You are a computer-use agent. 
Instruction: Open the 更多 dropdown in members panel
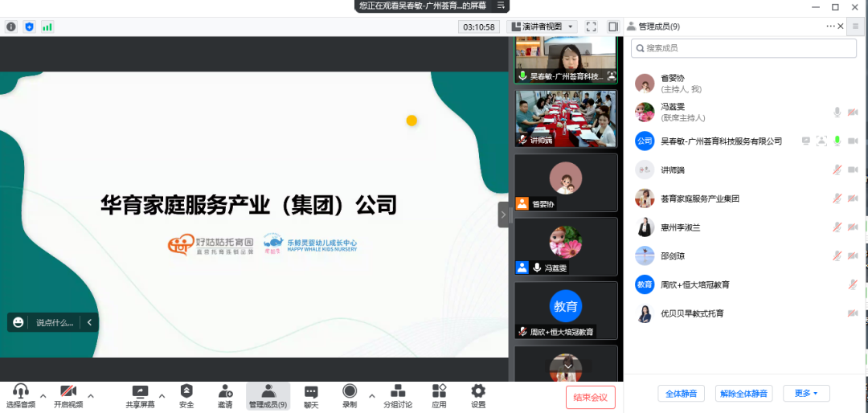click(806, 394)
